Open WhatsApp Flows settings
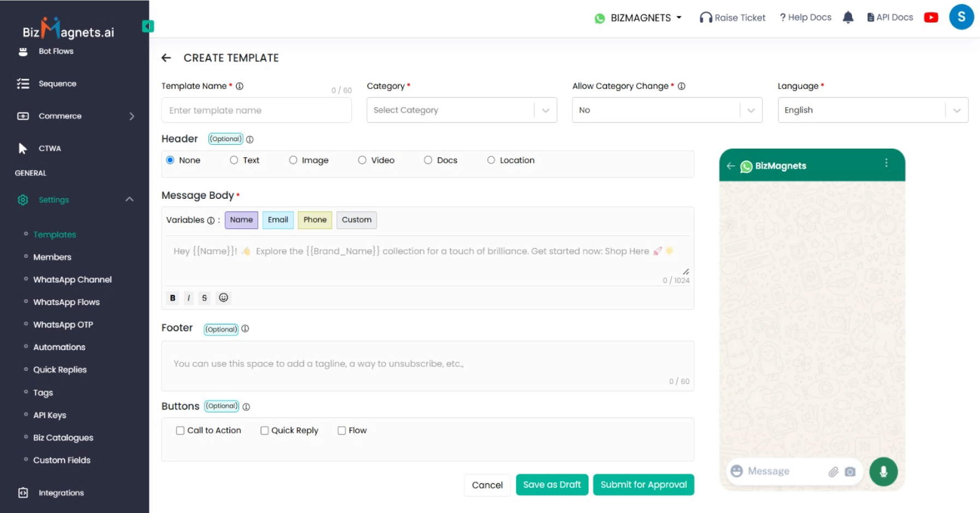The height and width of the screenshot is (513, 980). (67, 302)
